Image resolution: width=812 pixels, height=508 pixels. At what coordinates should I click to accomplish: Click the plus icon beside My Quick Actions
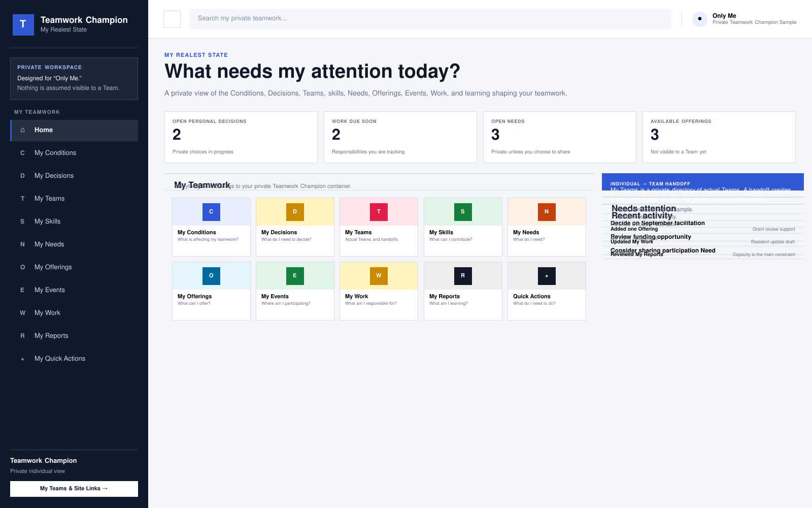22,359
